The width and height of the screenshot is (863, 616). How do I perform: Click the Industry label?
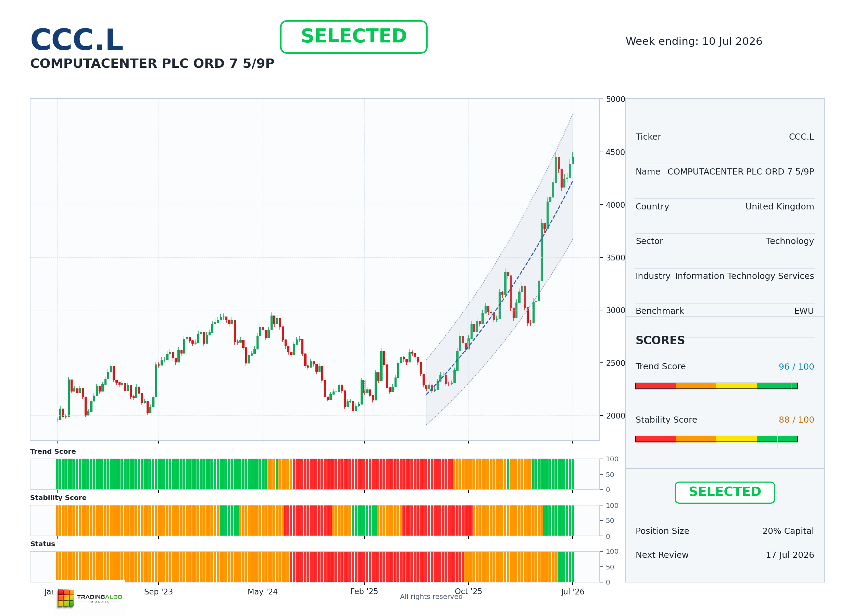tap(653, 276)
